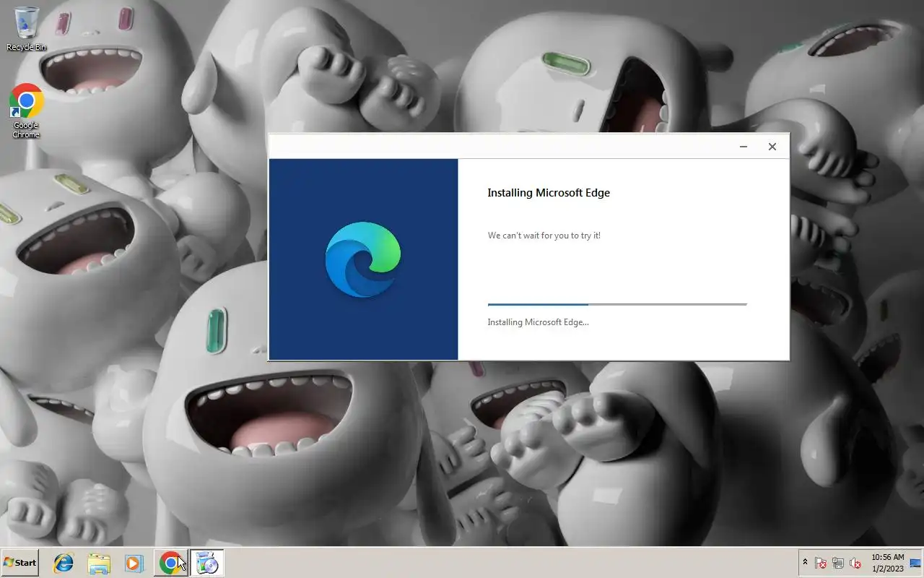Viewport: 924px width, 578px height.
Task: Click the network status tray icon
Action: pyautogui.click(x=838, y=563)
